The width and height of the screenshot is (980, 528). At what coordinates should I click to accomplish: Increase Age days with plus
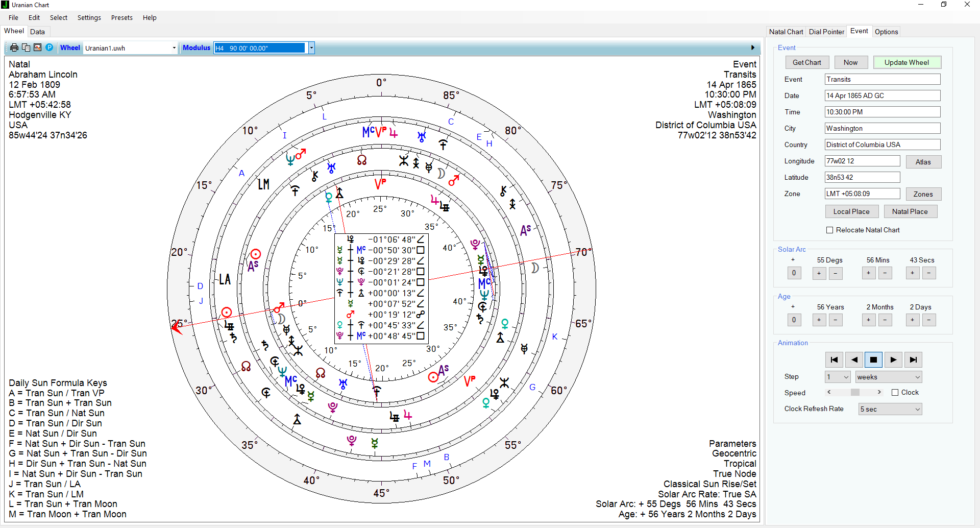(x=913, y=320)
